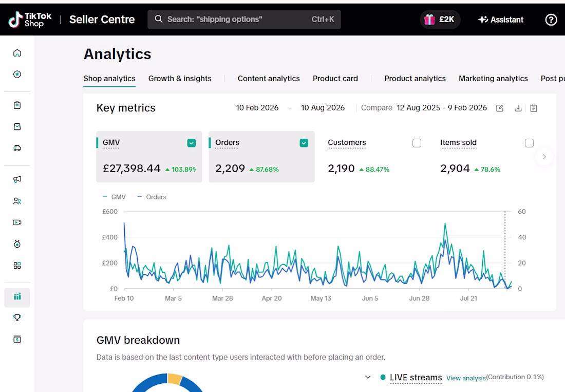Click the star badge sidebar icon
The width and height of the screenshot is (565, 392).
tap(17, 74)
